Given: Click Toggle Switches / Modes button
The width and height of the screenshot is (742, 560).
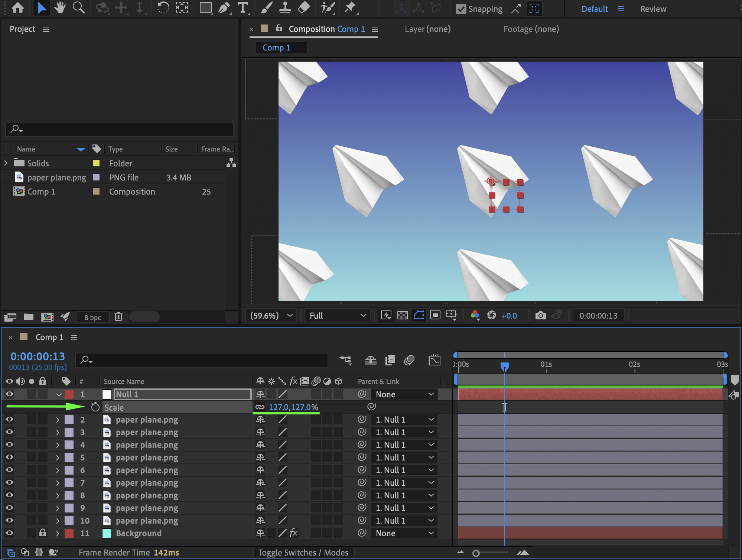Looking at the screenshot, I should (303, 553).
